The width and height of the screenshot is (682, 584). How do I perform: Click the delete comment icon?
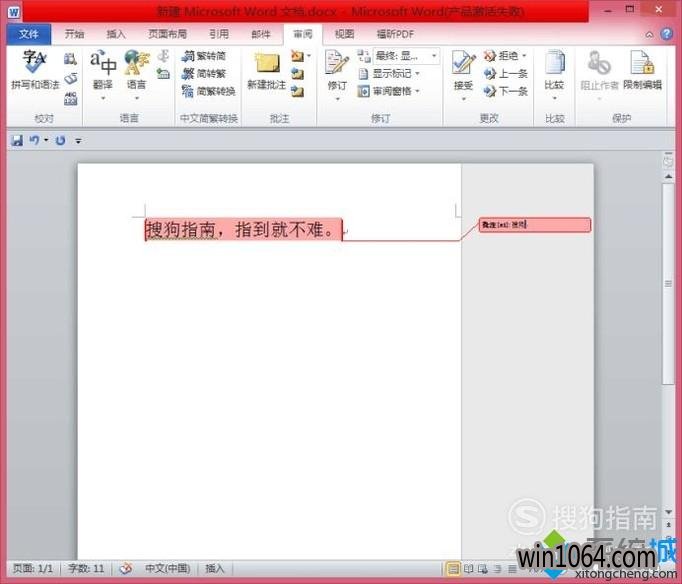click(298, 56)
